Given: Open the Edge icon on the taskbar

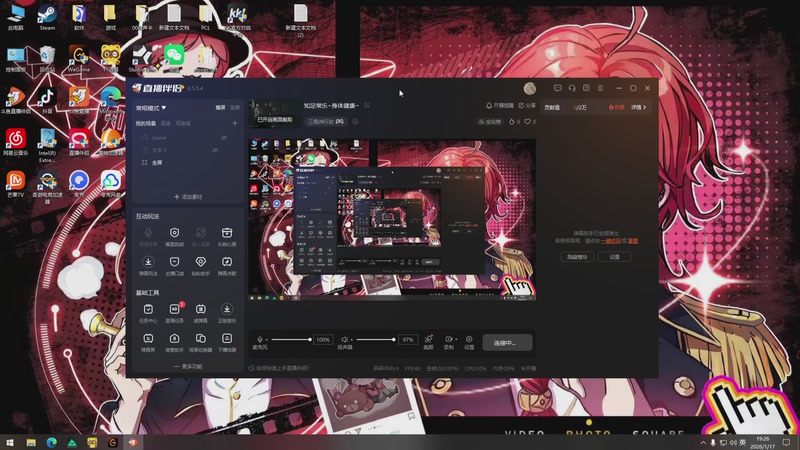Looking at the screenshot, I should pyautogui.click(x=52, y=442).
